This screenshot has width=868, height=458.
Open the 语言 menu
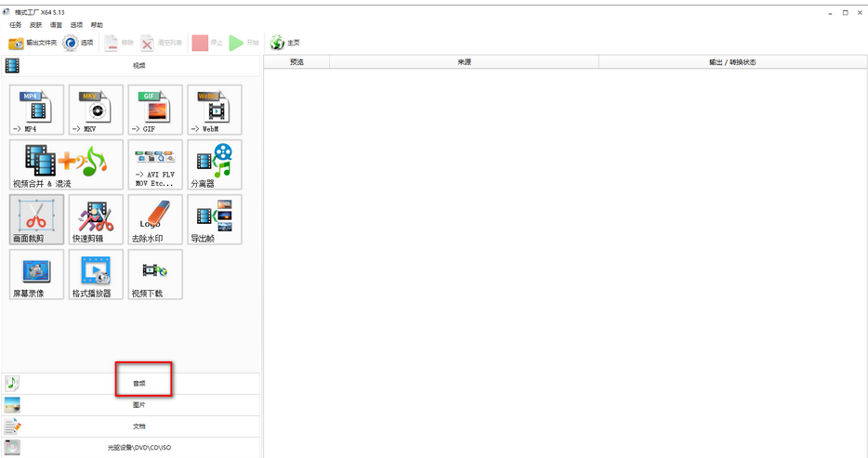point(56,25)
